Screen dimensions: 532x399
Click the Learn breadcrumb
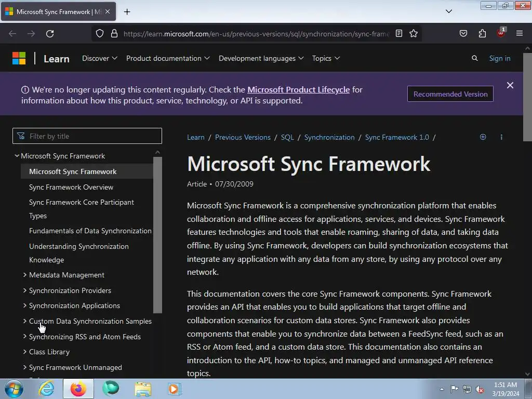coord(196,137)
